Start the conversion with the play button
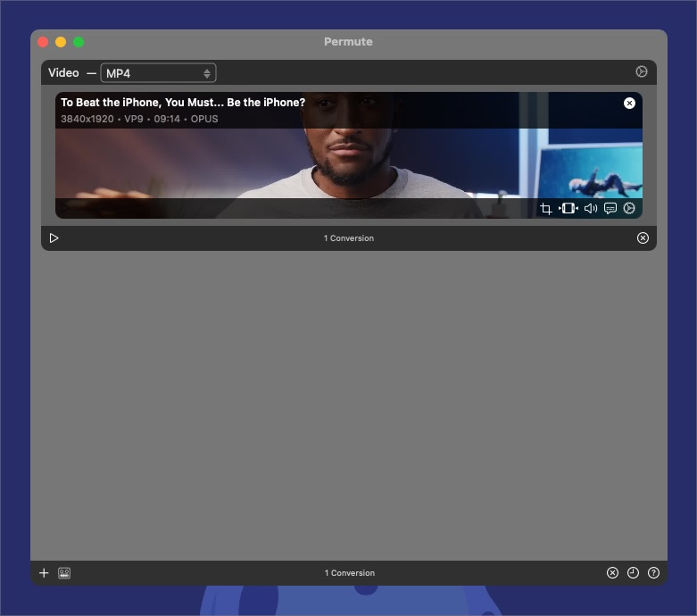 (54, 238)
